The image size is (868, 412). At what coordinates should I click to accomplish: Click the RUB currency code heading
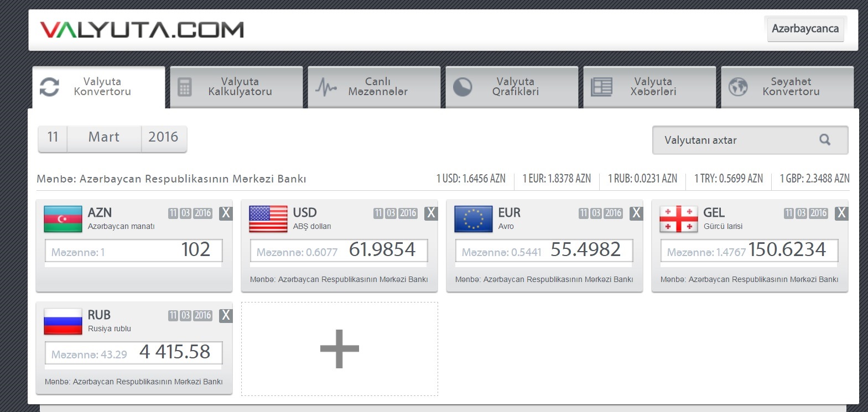pos(100,315)
